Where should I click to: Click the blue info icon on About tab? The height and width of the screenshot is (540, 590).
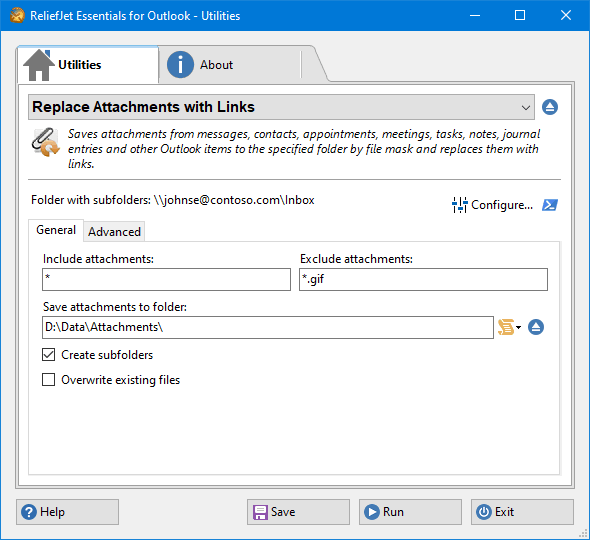(x=180, y=65)
